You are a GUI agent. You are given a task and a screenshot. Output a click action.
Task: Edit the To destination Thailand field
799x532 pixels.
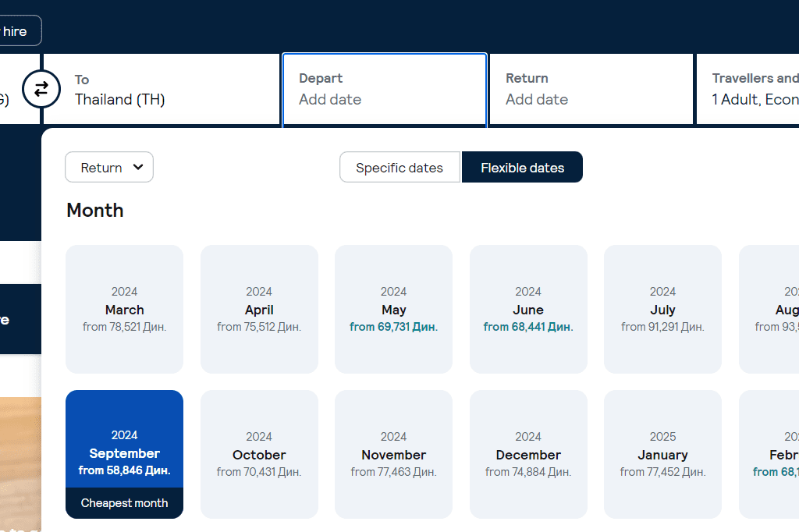point(162,89)
